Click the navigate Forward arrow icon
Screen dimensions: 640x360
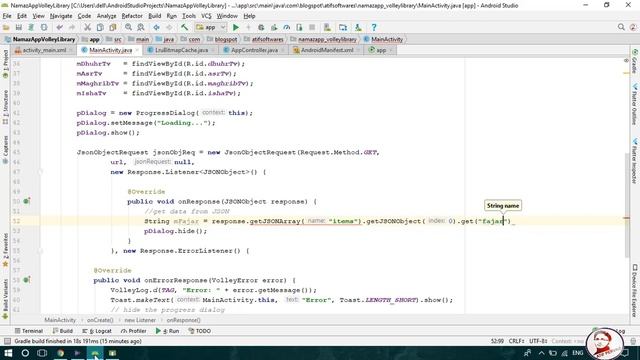coord(169,27)
